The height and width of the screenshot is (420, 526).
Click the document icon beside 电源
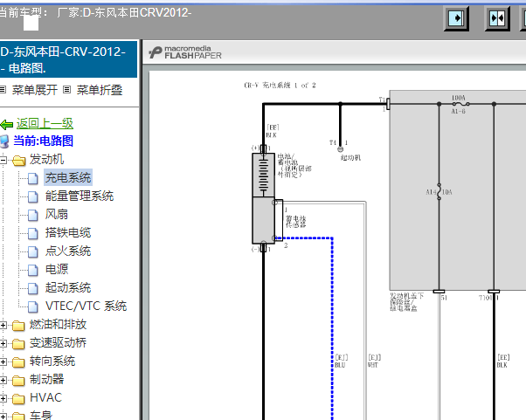32,270
